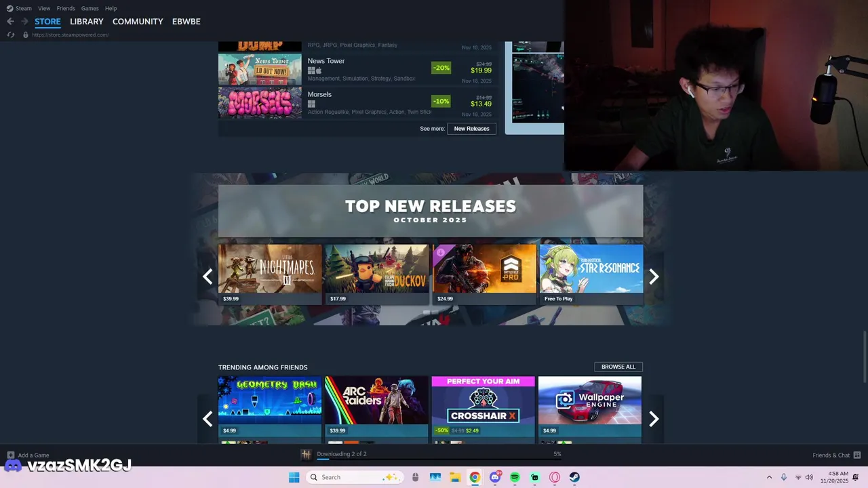Open the News Tower game row
The height and width of the screenshot is (488, 868).
358,69
